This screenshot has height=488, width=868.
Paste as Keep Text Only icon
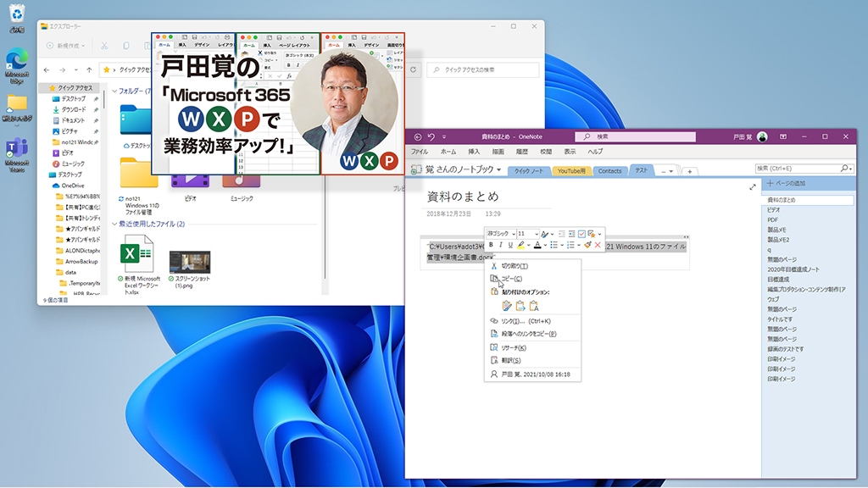(x=534, y=306)
